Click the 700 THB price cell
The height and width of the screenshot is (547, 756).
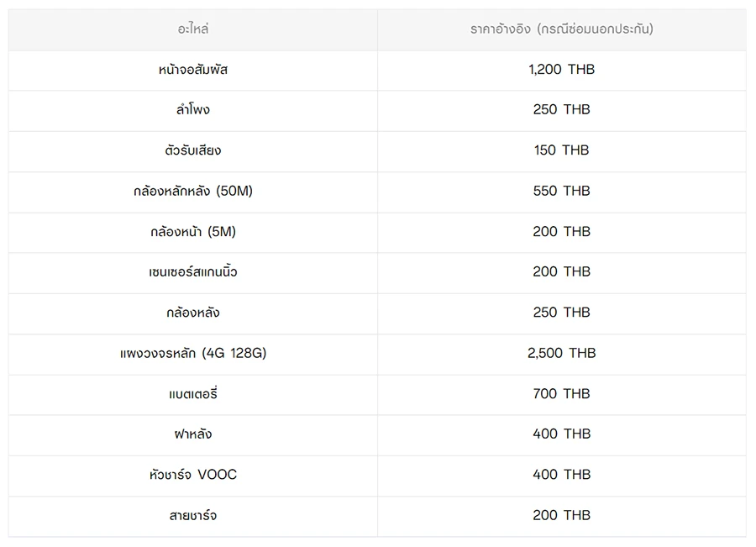tap(561, 393)
